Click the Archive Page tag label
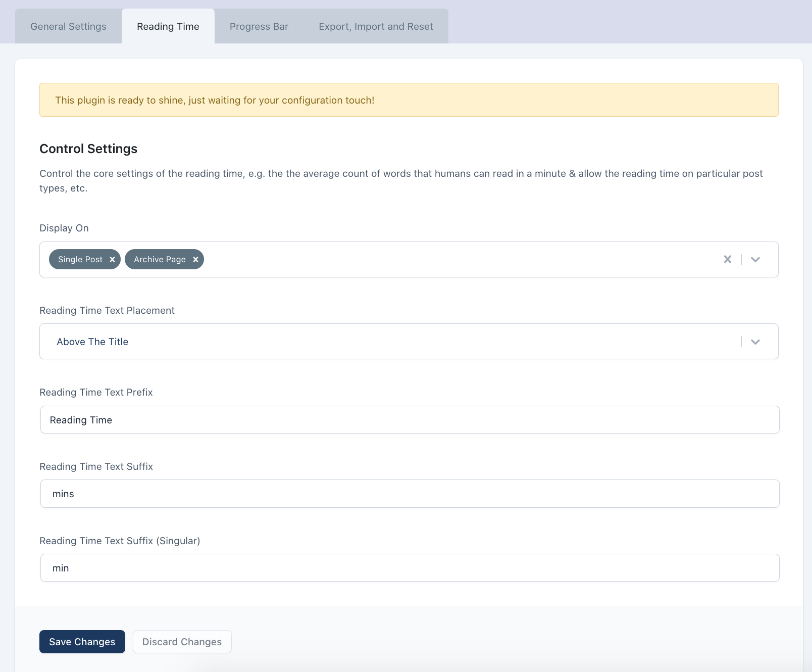 click(160, 260)
